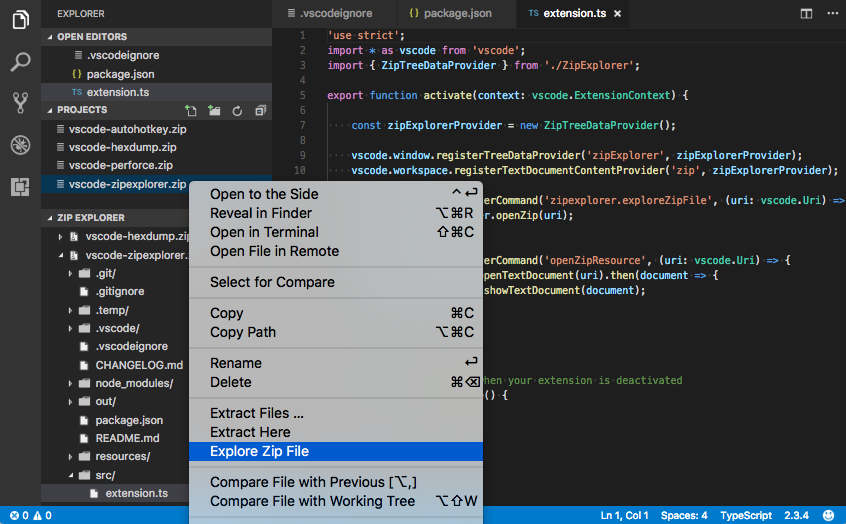846x524 pixels.
Task: Choose Compare File with Working Tree
Action: [x=336, y=501]
